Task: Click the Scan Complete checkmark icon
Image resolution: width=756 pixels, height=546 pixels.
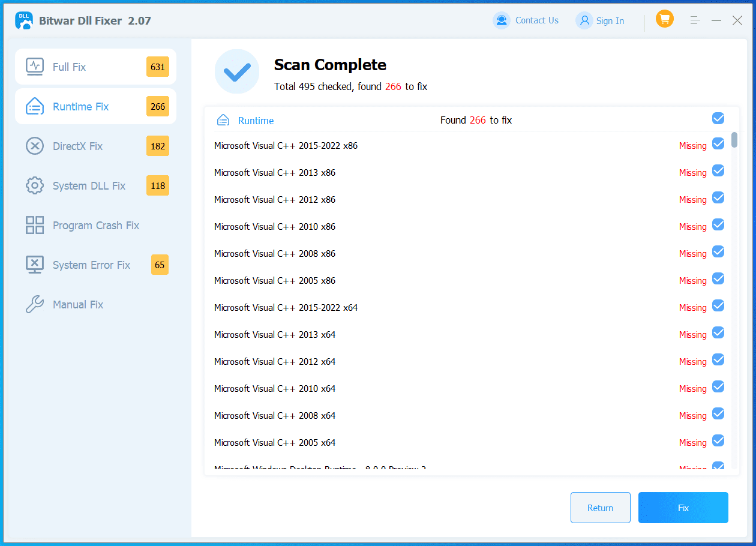Action: (237, 71)
